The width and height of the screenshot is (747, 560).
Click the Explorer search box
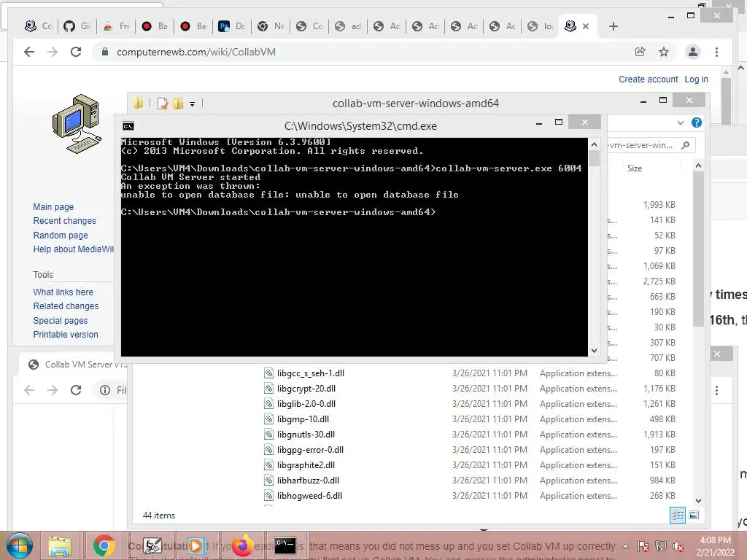point(651,145)
